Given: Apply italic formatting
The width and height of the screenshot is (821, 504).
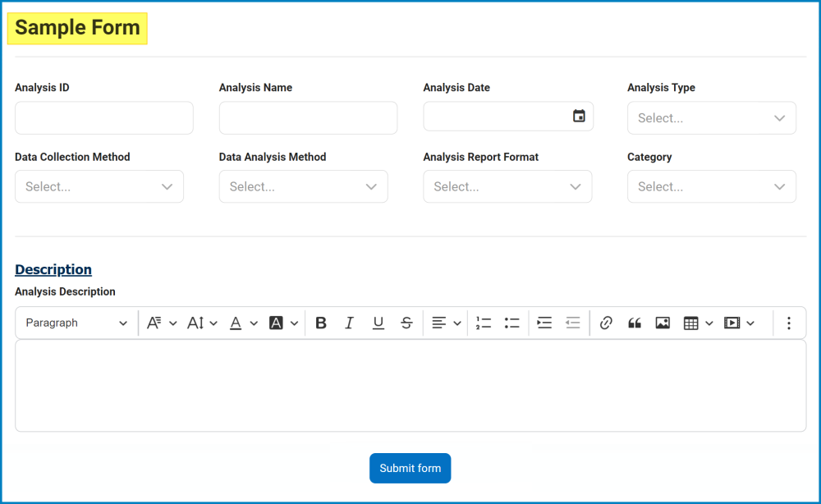Looking at the screenshot, I should click(x=350, y=323).
